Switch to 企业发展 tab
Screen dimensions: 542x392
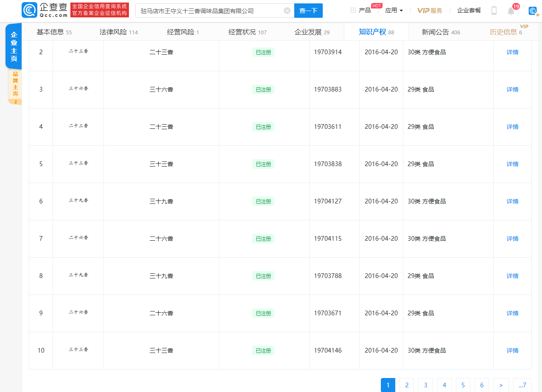312,32
